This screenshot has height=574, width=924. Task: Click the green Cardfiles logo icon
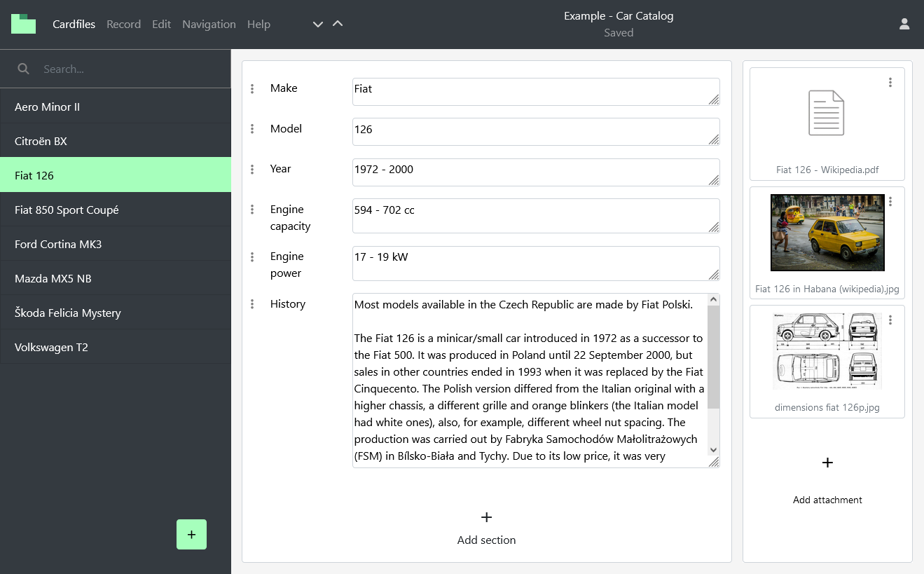tap(23, 24)
